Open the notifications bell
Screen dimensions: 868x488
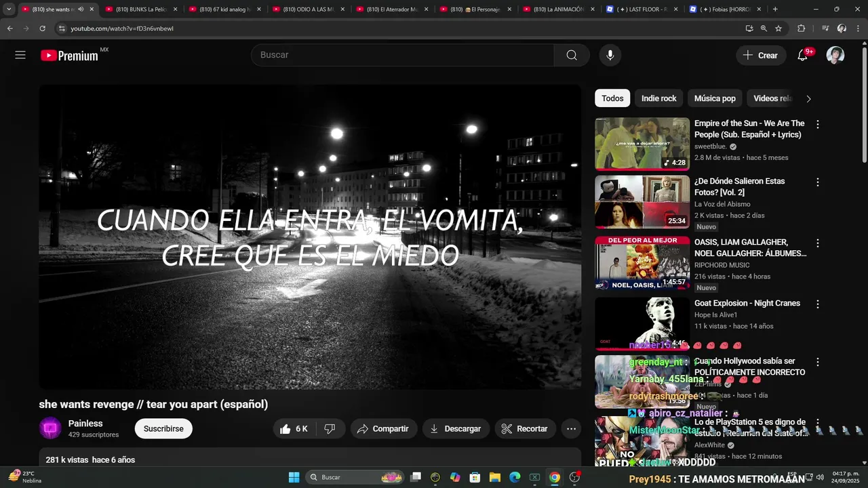coord(802,56)
